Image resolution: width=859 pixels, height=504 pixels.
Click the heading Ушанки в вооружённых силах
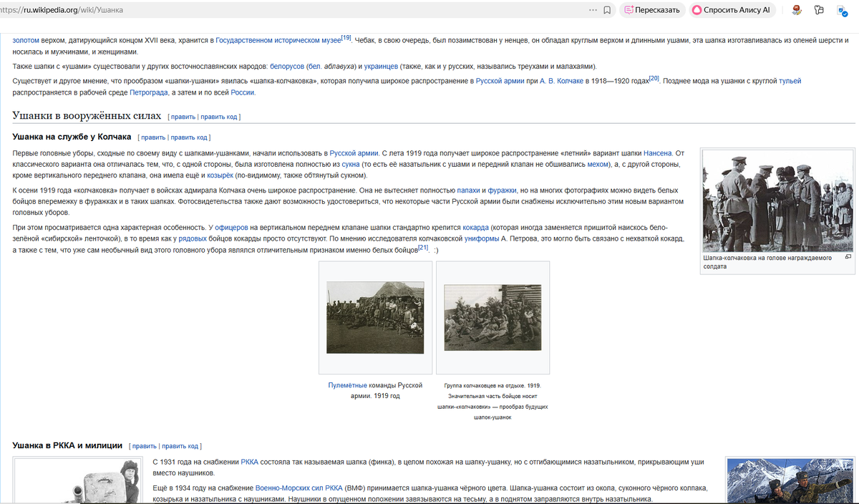point(87,115)
